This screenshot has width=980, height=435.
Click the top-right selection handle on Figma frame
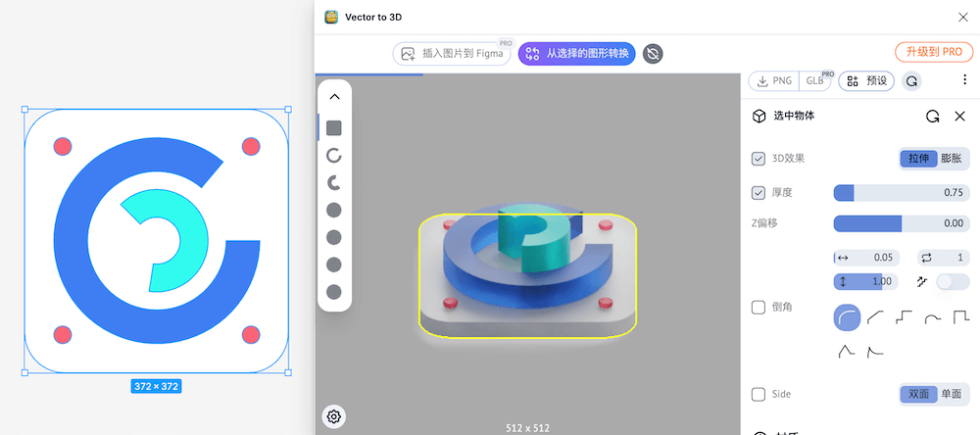click(288, 110)
